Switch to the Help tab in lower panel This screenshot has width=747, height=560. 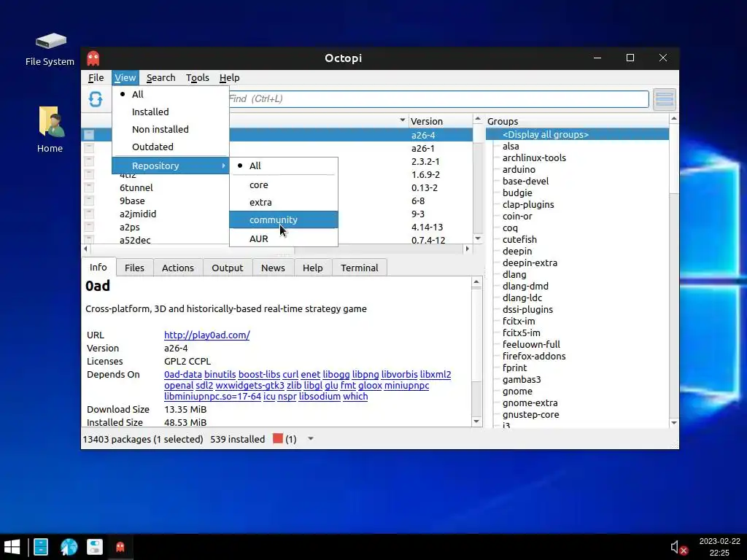[312, 268]
